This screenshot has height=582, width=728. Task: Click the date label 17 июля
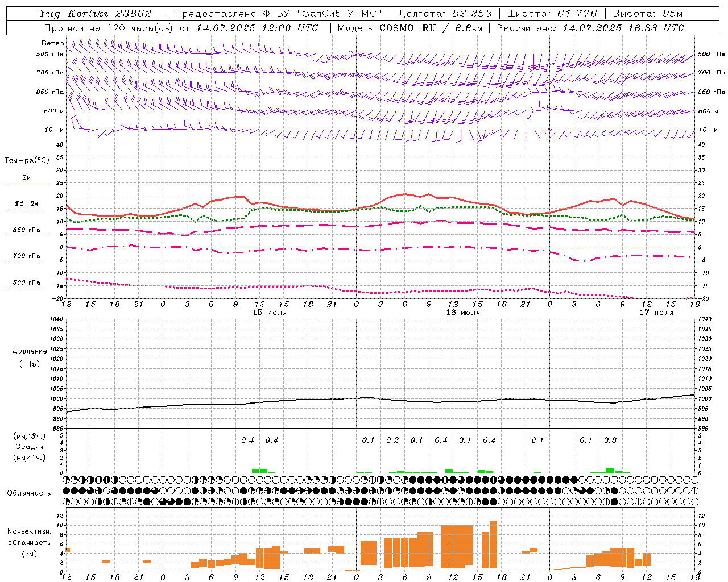point(656,313)
